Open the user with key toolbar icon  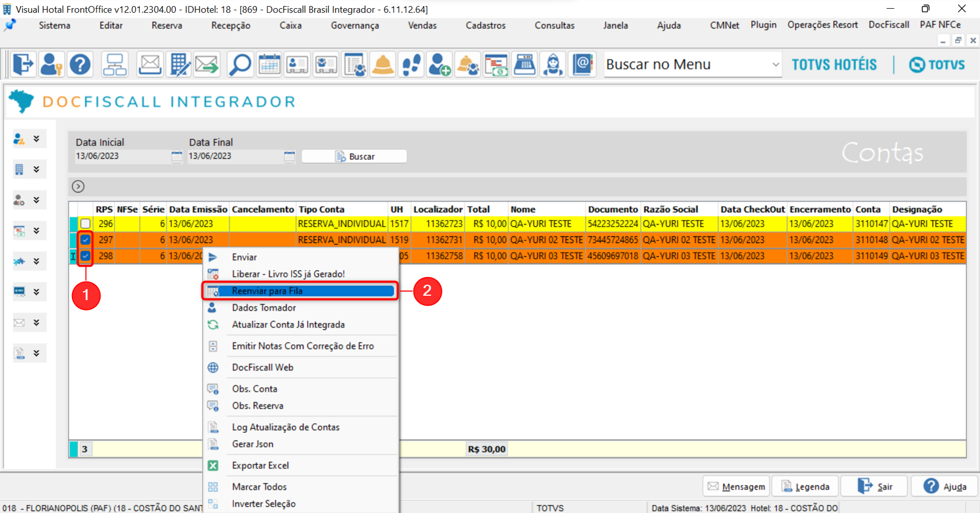[51, 64]
